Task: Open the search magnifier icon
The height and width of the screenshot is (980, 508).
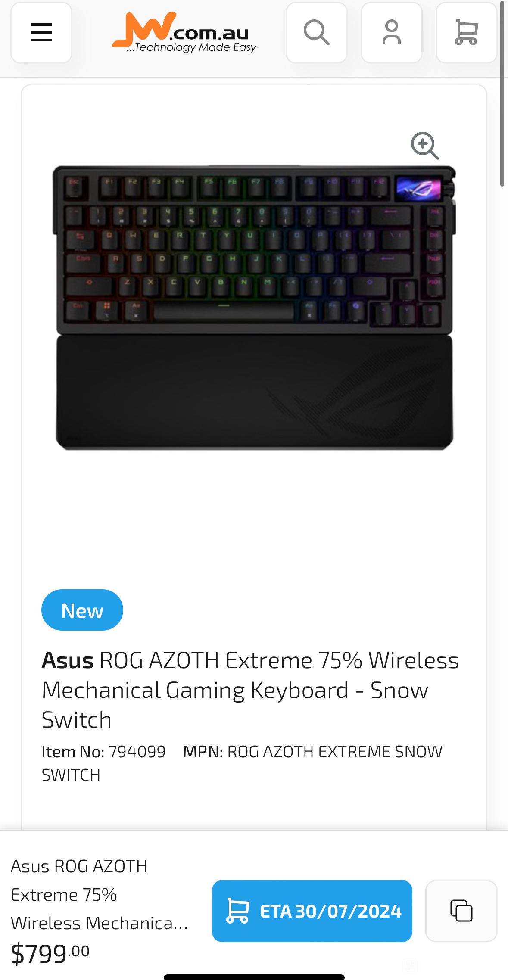Action: tap(317, 33)
